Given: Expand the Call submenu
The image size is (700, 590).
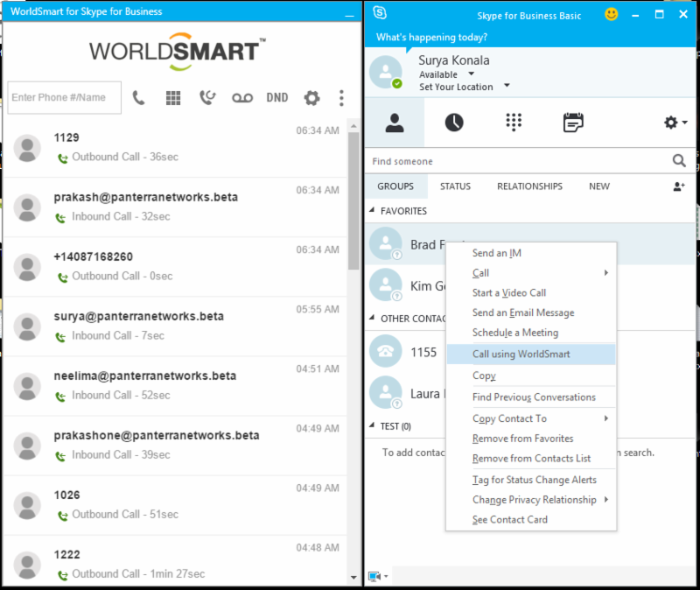Looking at the screenshot, I should click(531, 273).
